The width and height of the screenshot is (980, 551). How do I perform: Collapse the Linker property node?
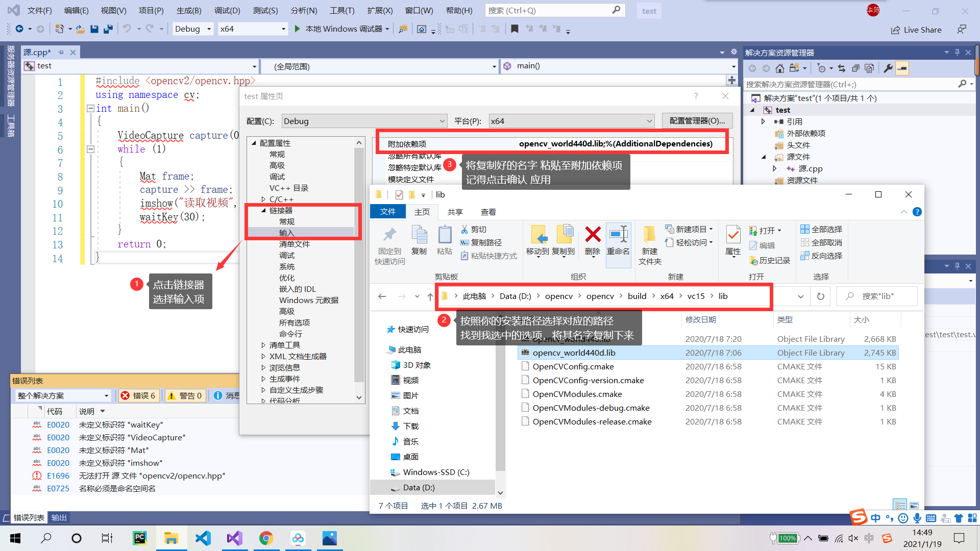pos(263,211)
